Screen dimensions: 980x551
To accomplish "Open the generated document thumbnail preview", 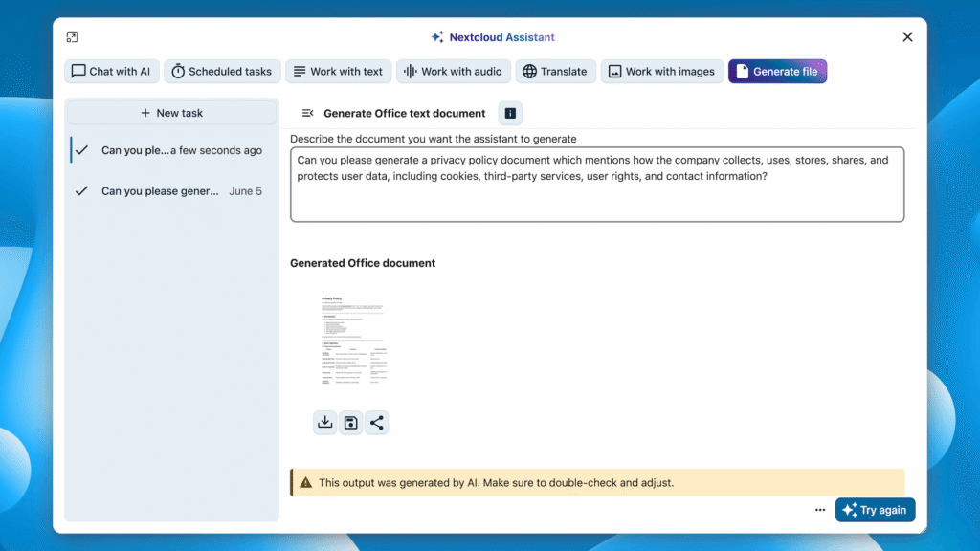I will pos(354,340).
